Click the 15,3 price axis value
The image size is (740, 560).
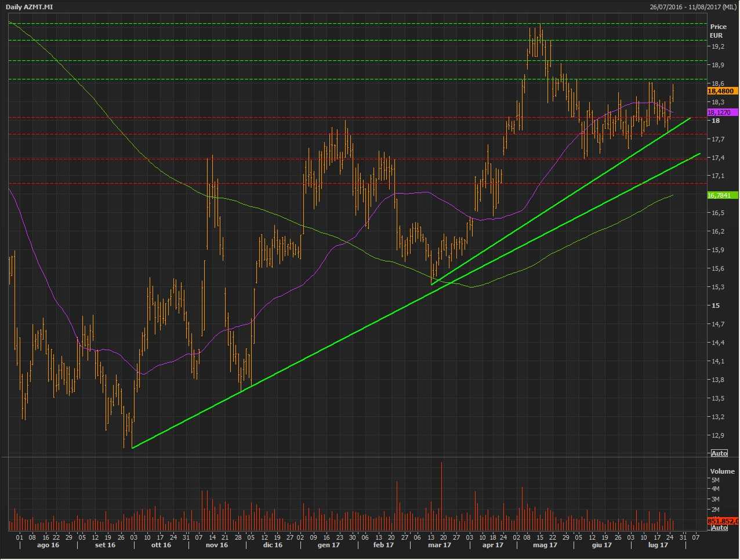click(x=717, y=287)
